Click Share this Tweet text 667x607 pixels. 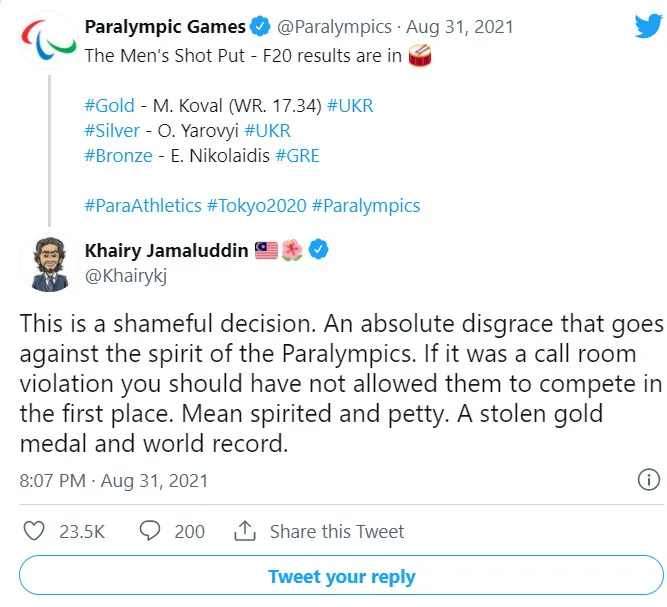click(x=337, y=531)
